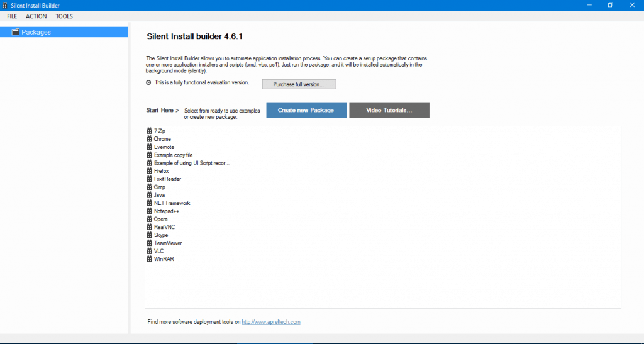Click the clock icon beside evaluation notice

148,82
